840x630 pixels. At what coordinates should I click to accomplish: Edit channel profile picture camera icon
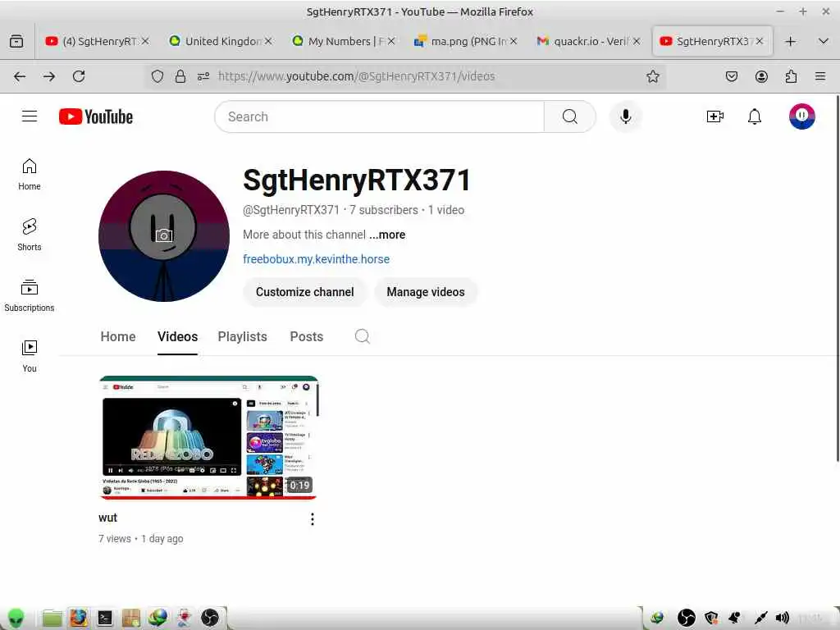164,235
